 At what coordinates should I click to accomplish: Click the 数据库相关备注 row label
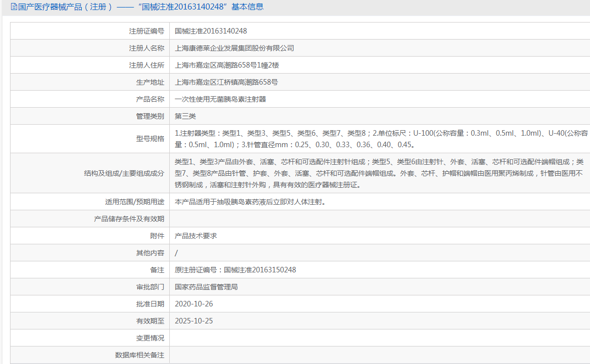click(x=140, y=355)
